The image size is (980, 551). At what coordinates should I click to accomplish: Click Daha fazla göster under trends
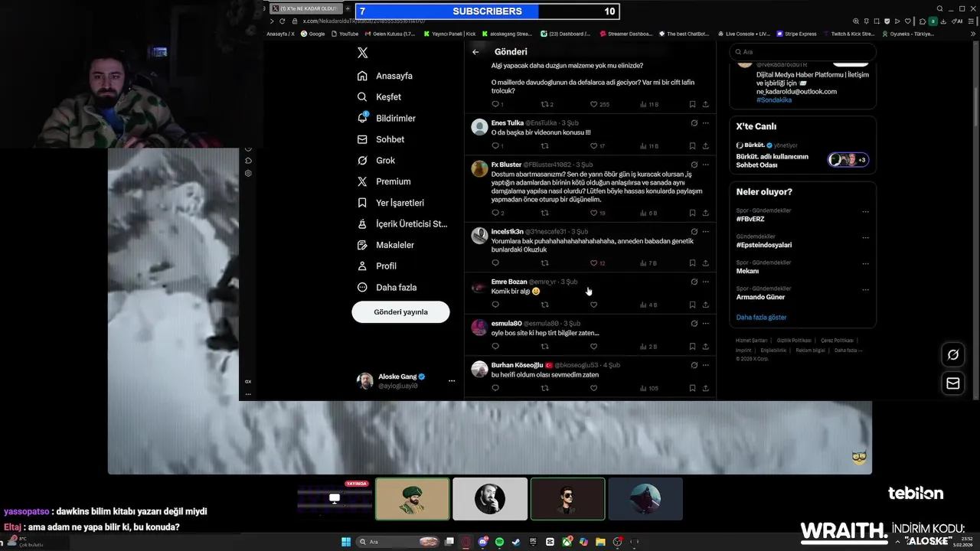click(x=761, y=317)
